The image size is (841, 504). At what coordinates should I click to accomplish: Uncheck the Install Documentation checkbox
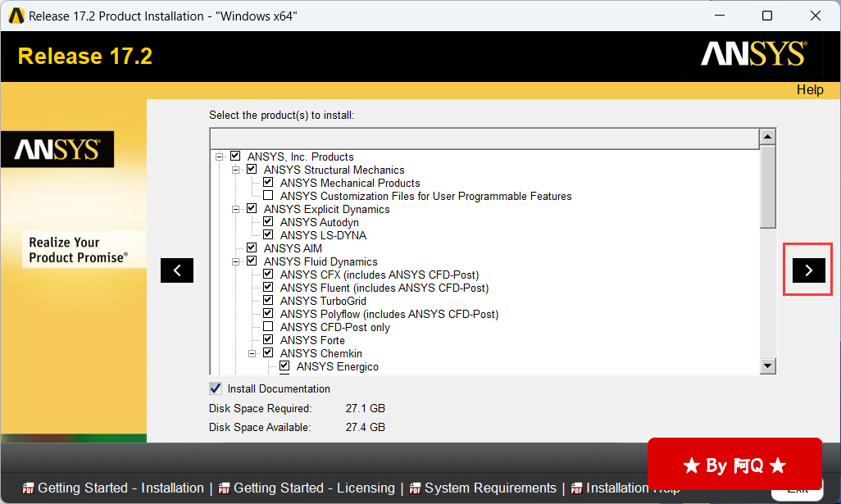click(x=216, y=388)
